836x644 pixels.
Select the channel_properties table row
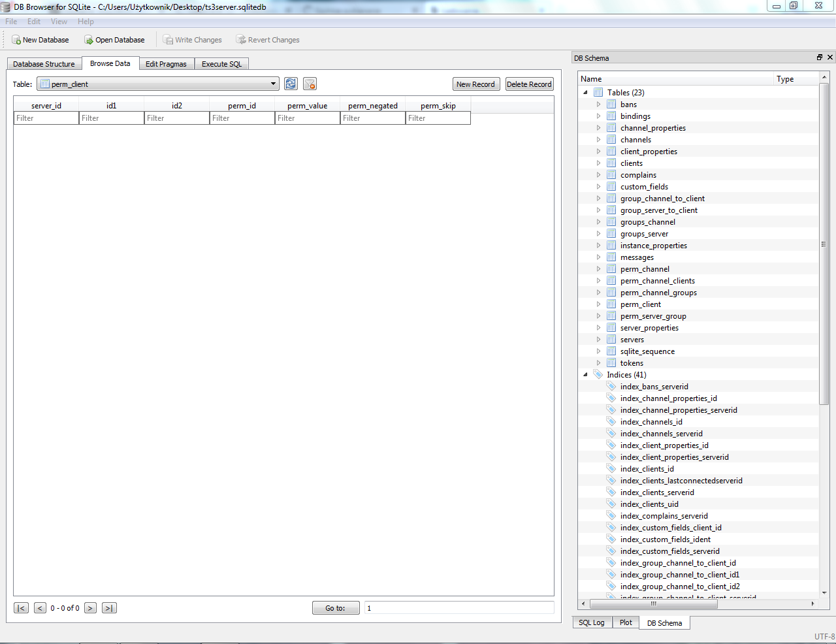point(653,127)
